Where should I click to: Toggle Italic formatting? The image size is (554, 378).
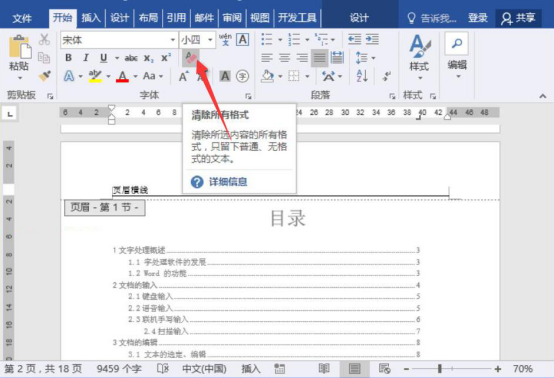tap(86, 58)
